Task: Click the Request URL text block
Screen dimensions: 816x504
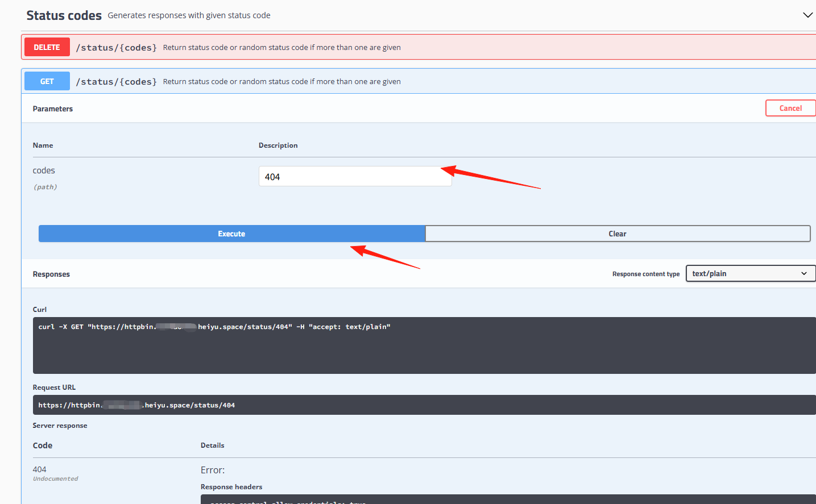Action: pyautogui.click(x=424, y=405)
